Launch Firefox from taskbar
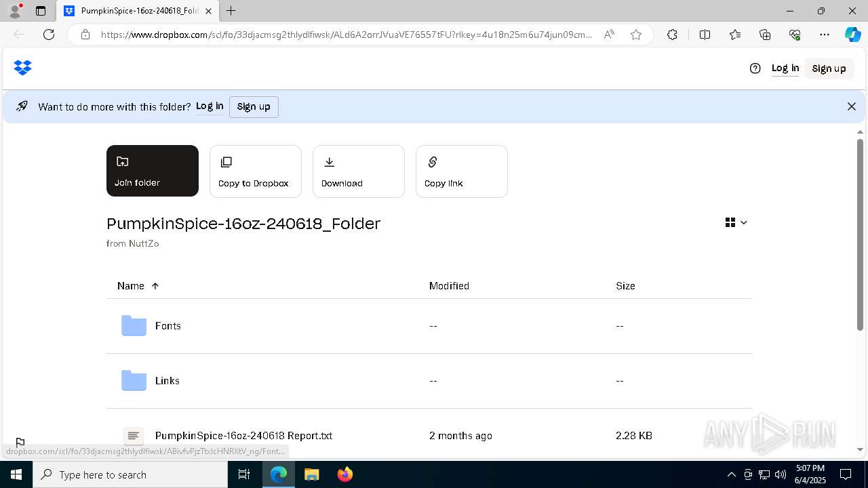This screenshot has height=488, width=868. coord(344,474)
